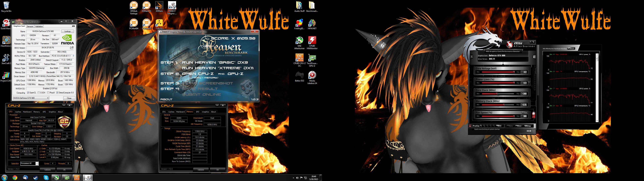Launch the 3DMark 11 desktop shortcut
Viewport: 644px width, 181px height.
(x=147, y=7)
